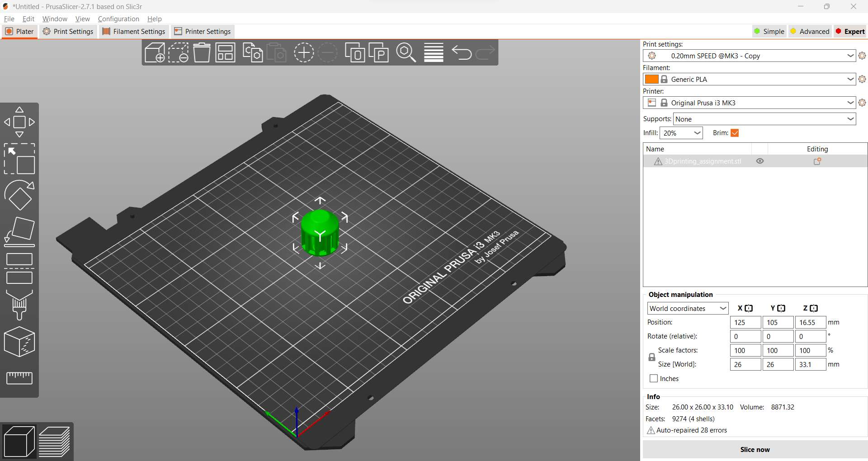
Task: Switch to Advanced mode
Action: (x=810, y=31)
